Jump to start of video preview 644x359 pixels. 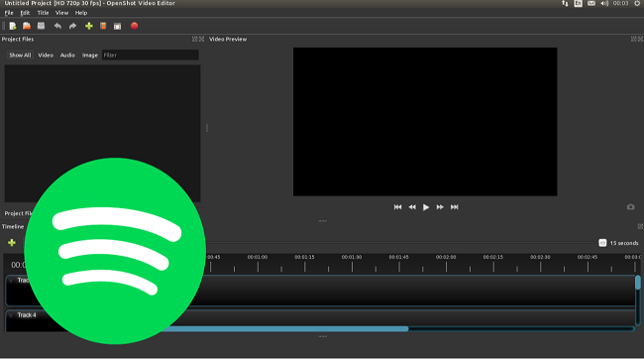[397, 207]
